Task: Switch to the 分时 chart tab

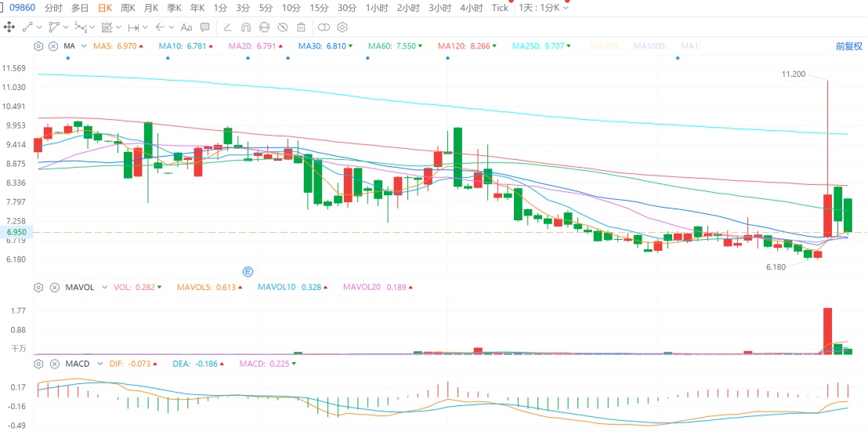Action: click(x=53, y=8)
